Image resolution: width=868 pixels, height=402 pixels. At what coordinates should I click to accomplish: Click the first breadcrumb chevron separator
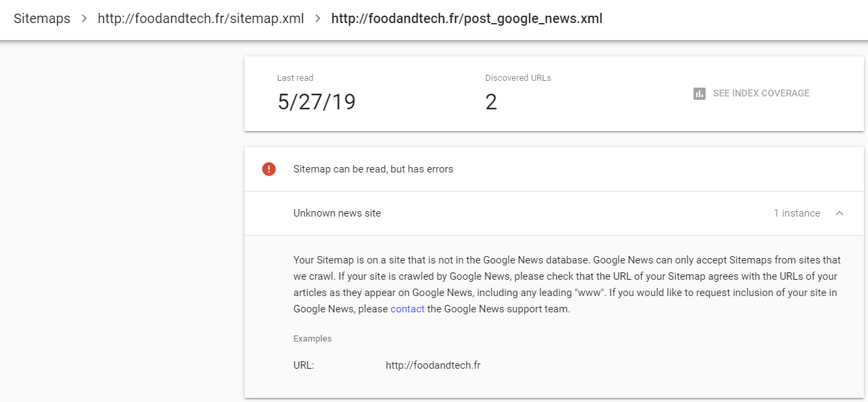click(84, 18)
